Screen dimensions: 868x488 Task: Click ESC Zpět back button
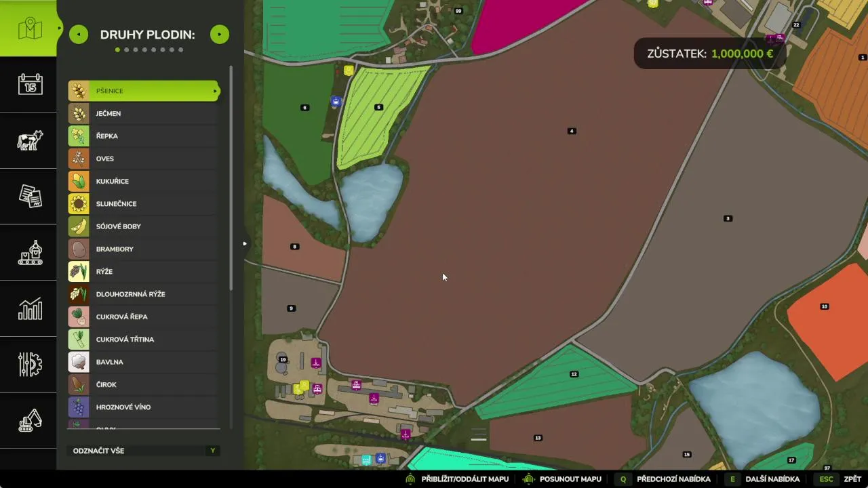(840, 479)
